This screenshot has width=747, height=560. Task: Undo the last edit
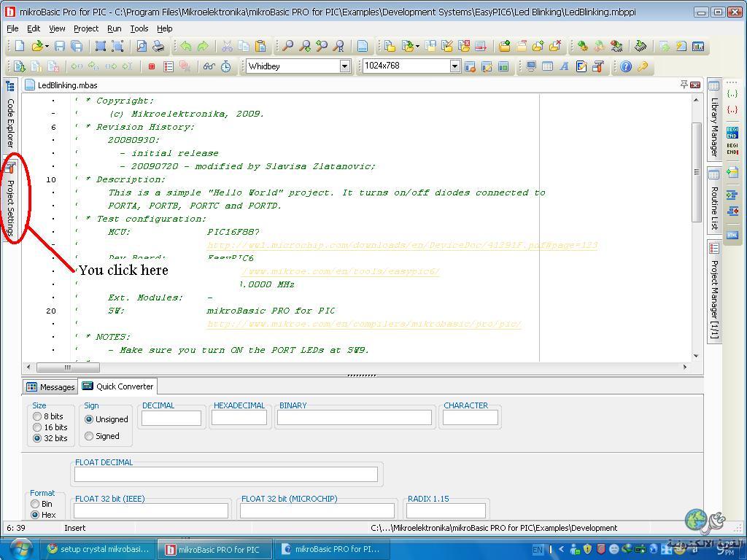186,46
